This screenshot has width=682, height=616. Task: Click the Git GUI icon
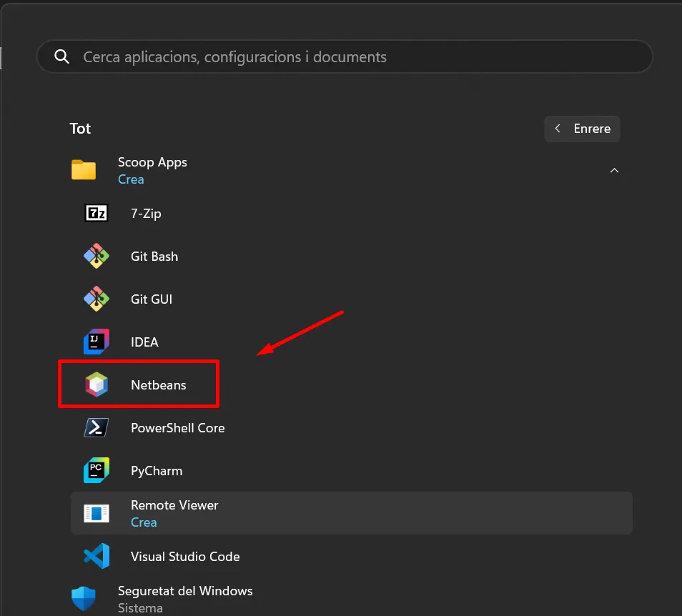(97, 299)
